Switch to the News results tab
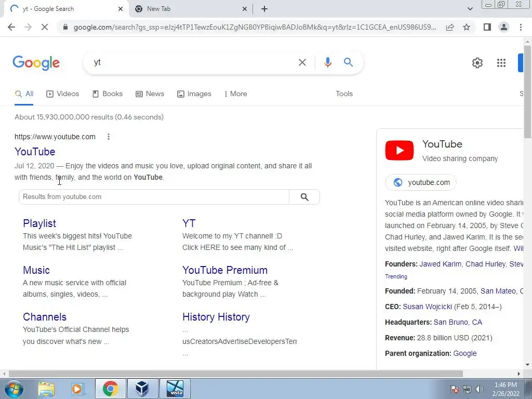The height and width of the screenshot is (399, 532). coord(150,94)
